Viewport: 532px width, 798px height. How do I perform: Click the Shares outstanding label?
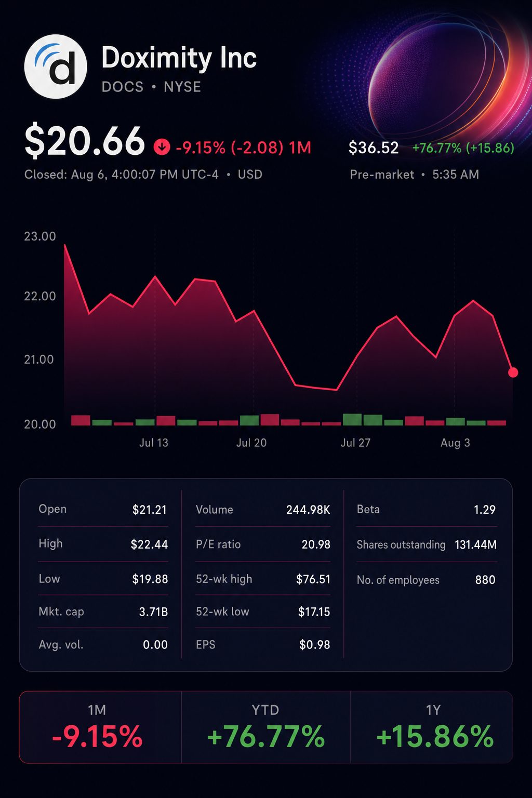(401, 544)
